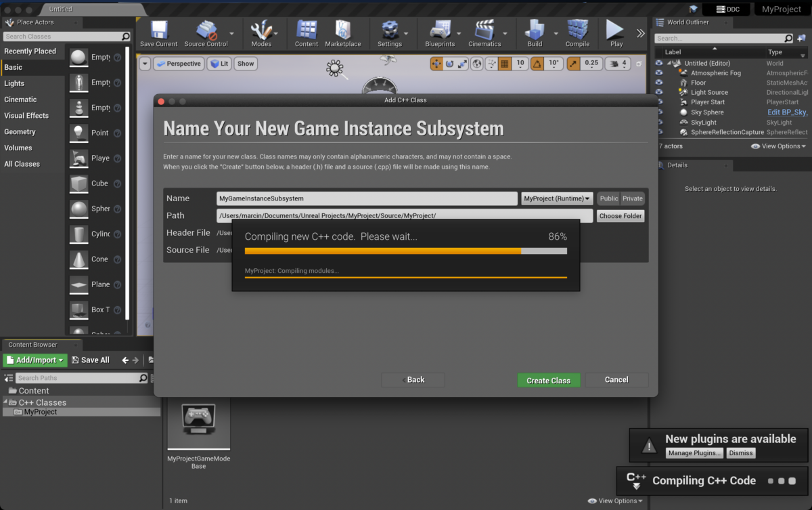Screen dimensions: 812x510
Task: Select the translate gizmo tool in viewport
Action: click(x=436, y=64)
